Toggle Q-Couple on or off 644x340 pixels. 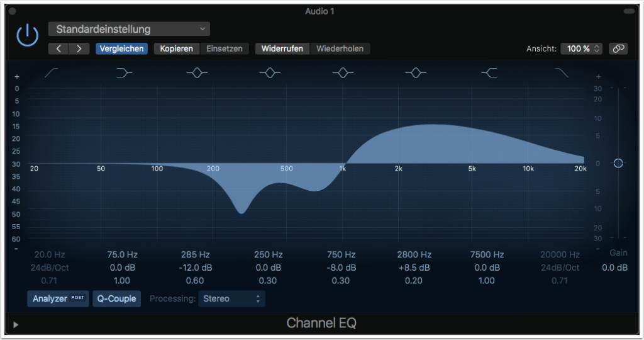click(116, 298)
